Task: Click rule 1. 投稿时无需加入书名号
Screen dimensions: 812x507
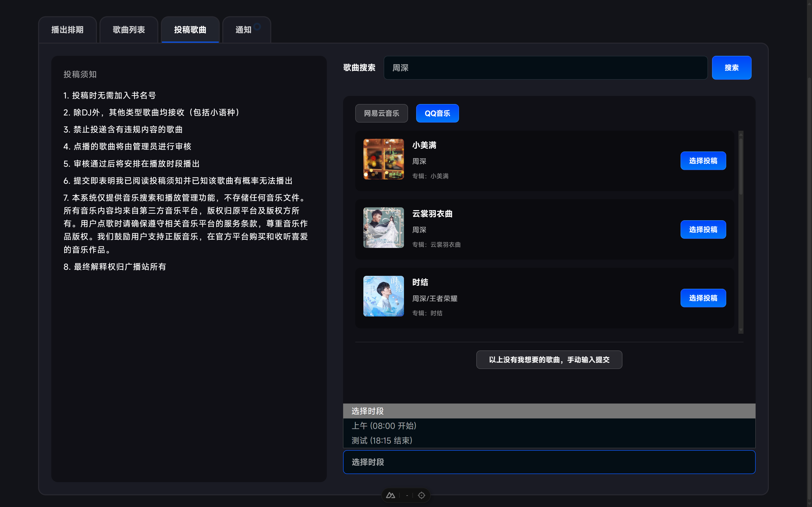Action: [110, 96]
